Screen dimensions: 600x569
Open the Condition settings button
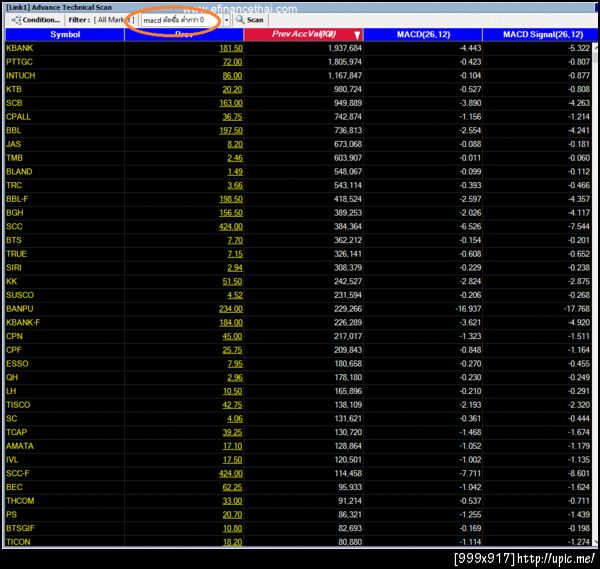(x=35, y=20)
